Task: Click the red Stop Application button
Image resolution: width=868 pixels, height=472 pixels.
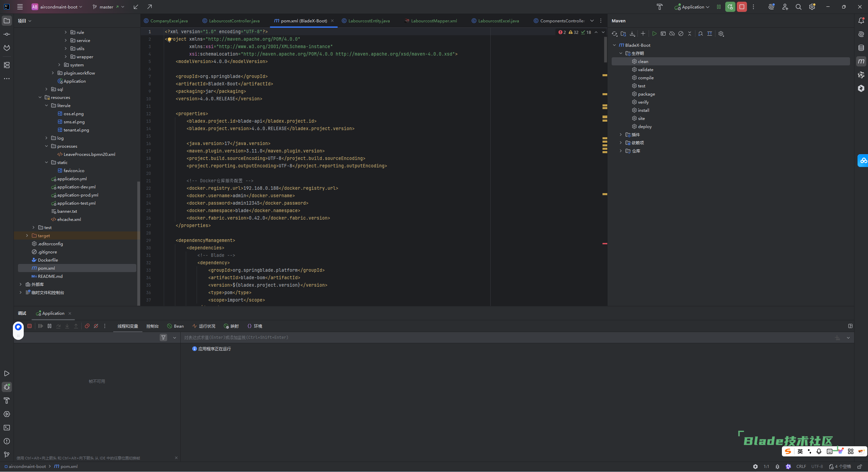Action: pos(742,7)
